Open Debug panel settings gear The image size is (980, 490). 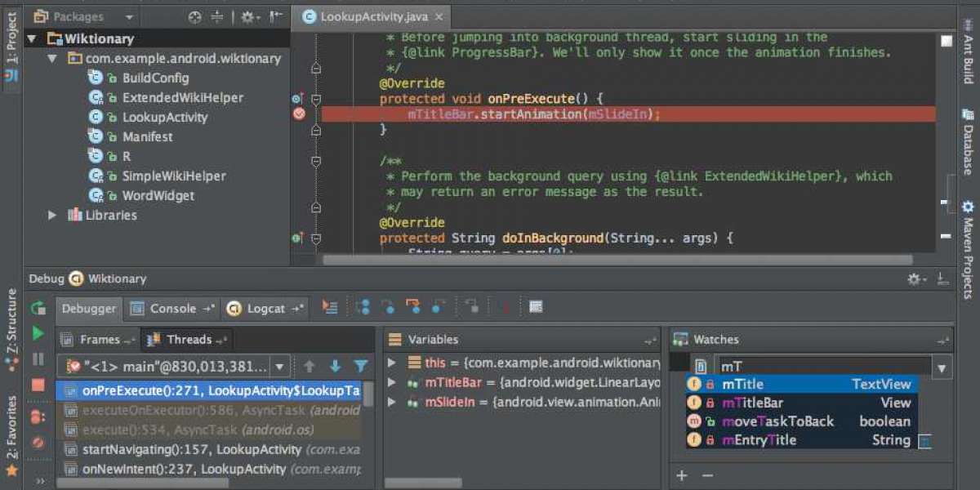pyautogui.click(x=917, y=279)
